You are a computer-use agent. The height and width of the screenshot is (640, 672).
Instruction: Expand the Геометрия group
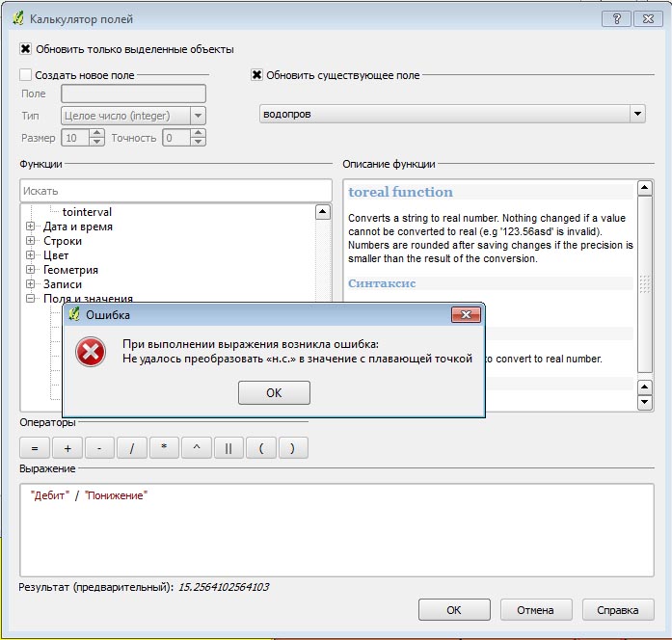click(x=30, y=270)
